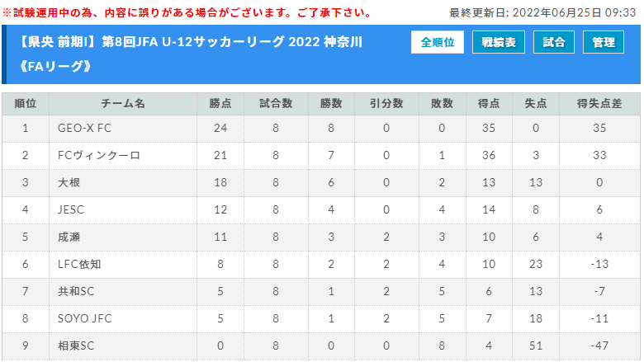Click the チーム名 column header
This screenshot has width=644, height=362.
(x=123, y=104)
